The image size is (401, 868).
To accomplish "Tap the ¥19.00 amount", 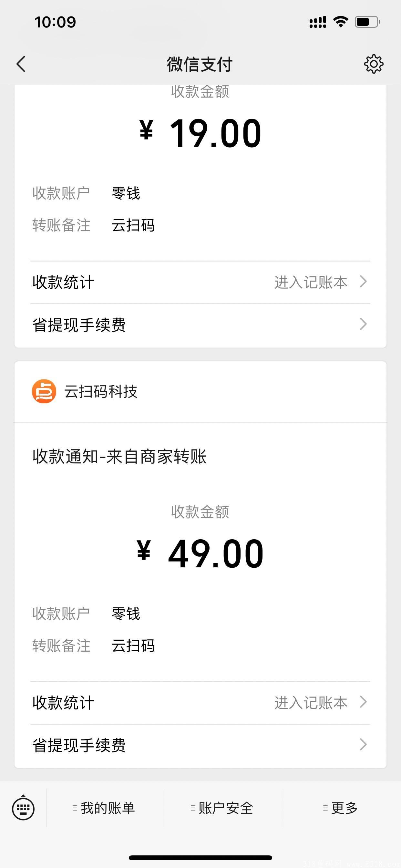I will 200,133.
